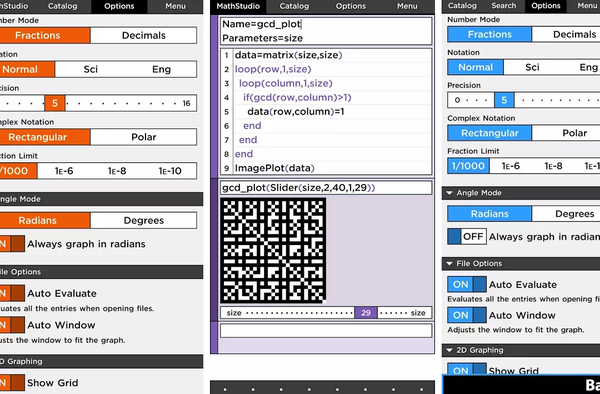Select orange Radians angle mode
Screen dimensions: 600x394
(45, 220)
